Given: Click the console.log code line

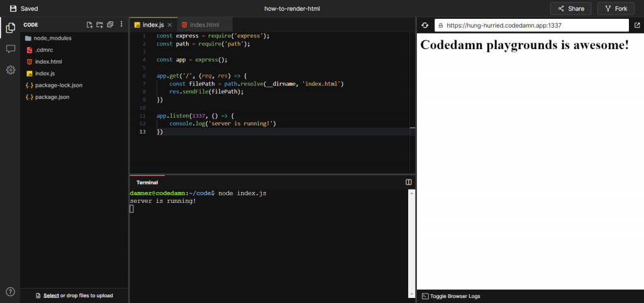Looking at the screenshot, I should pyautogui.click(x=223, y=123).
